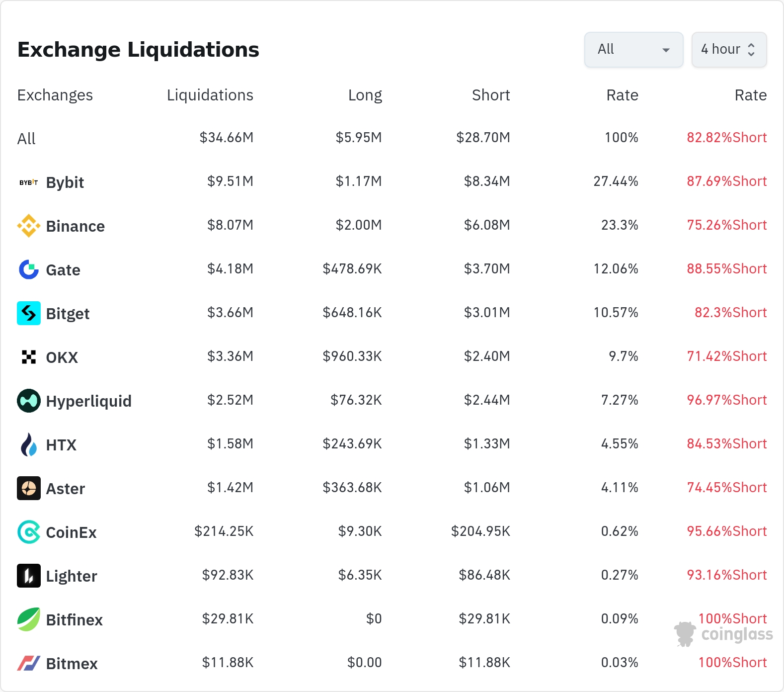Click the Hyperliquid round logo icon
Screen dimensions: 784x692
tap(29, 401)
